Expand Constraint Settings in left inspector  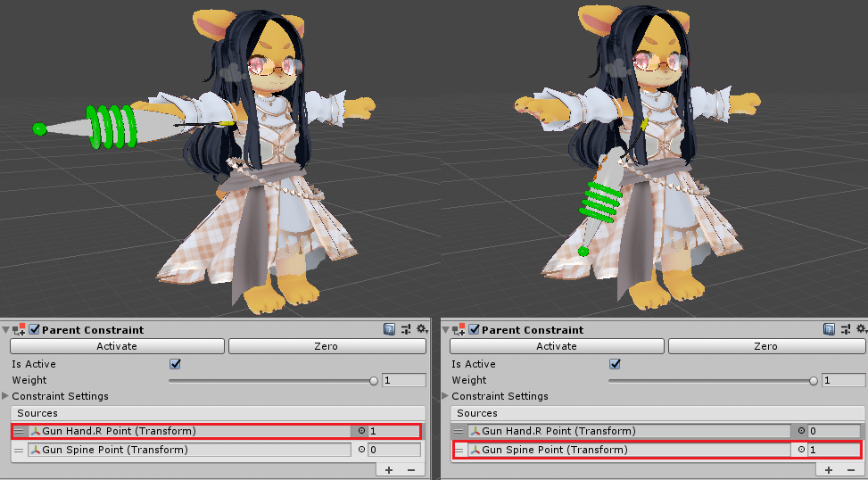pos(5,396)
